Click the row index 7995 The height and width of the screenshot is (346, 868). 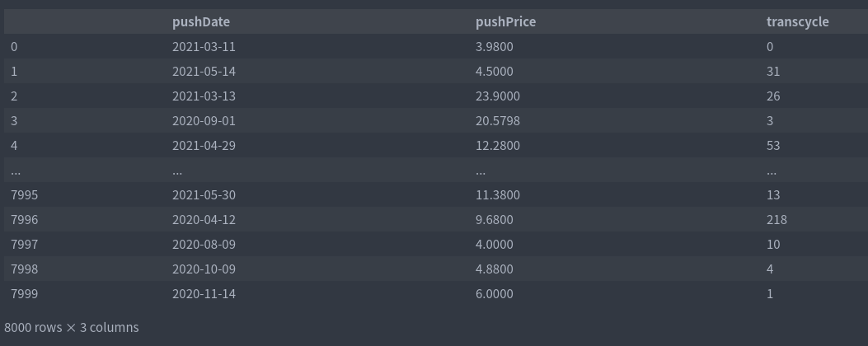[x=25, y=195]
